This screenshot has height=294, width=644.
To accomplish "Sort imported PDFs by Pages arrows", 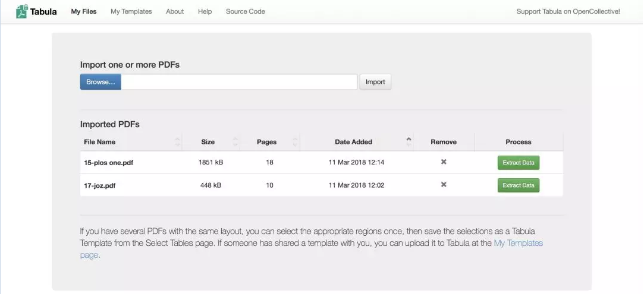I will click(296, 142).
